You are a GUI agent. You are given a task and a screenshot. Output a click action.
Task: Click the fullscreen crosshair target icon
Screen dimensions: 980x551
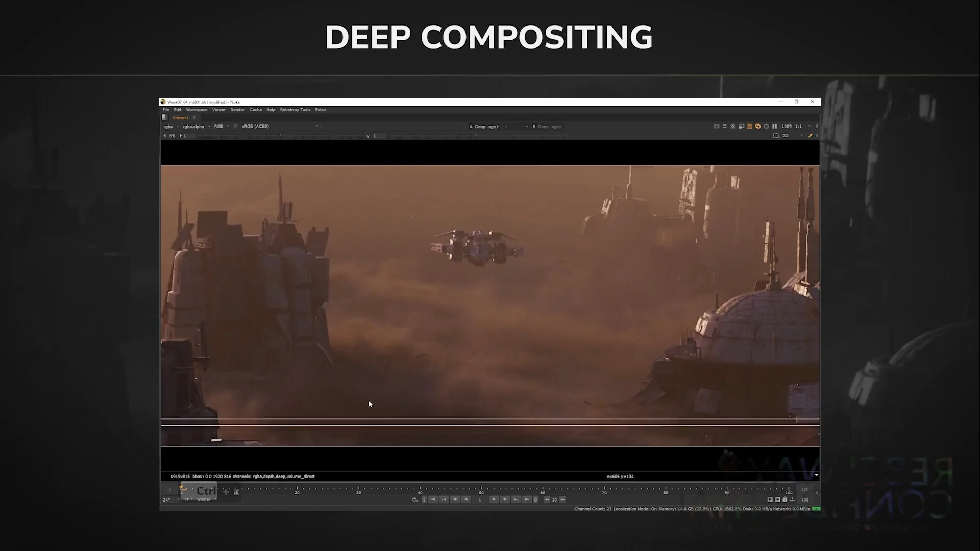[766, 126]
